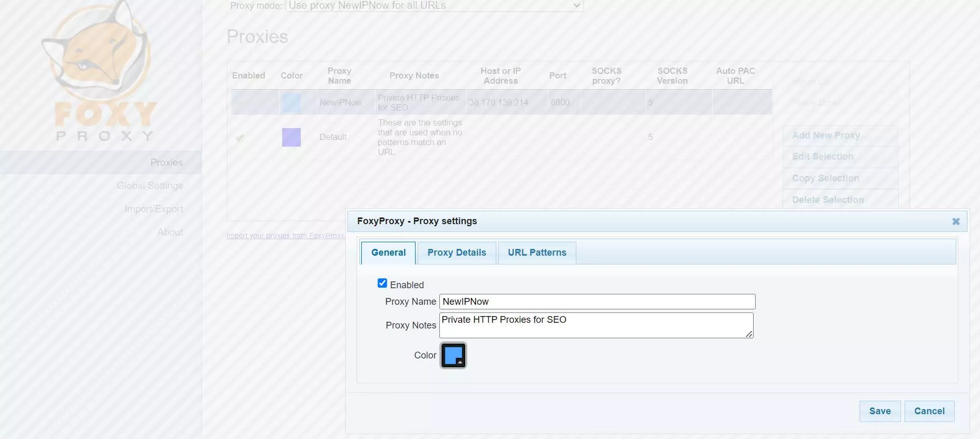Click the FoxyProxy fox logo
Viewport: 980px width, 439px height.
pos(100,72)
